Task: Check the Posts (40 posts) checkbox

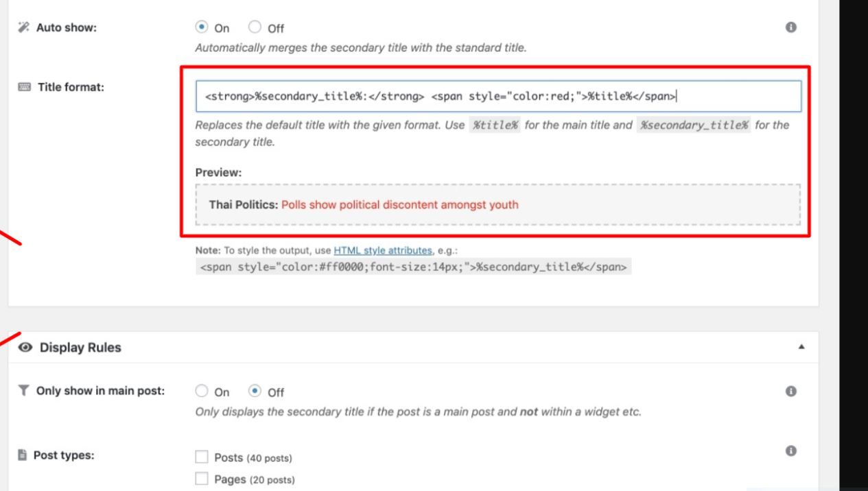Action: (x=202, y=457)
